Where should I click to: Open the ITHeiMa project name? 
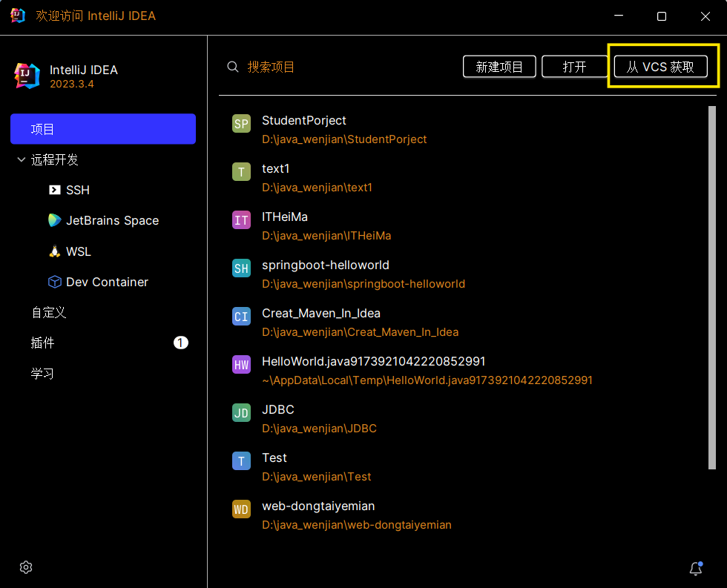pyautogui.click(x=285, y=217)
